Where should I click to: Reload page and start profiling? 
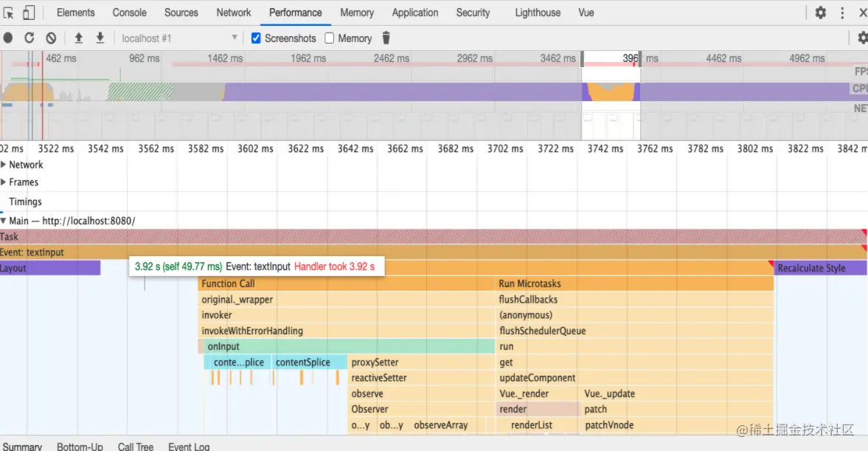click(x=29, y=38)
